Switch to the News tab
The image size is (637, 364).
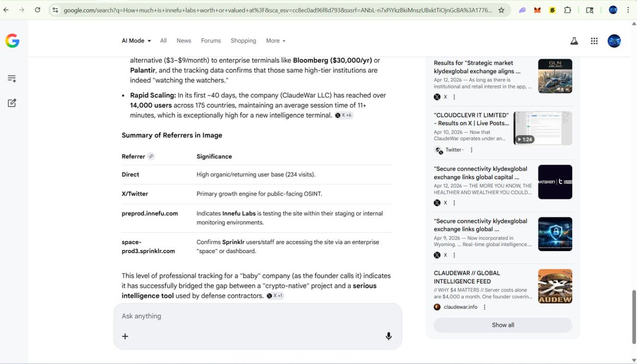[x=184, y=41]
